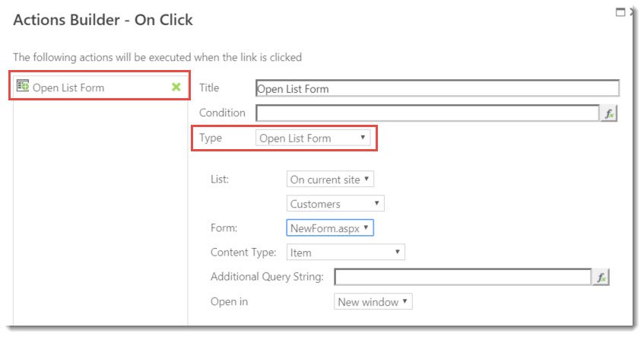Expand the Content Type Item dropdown

click(x=345, y=252)
